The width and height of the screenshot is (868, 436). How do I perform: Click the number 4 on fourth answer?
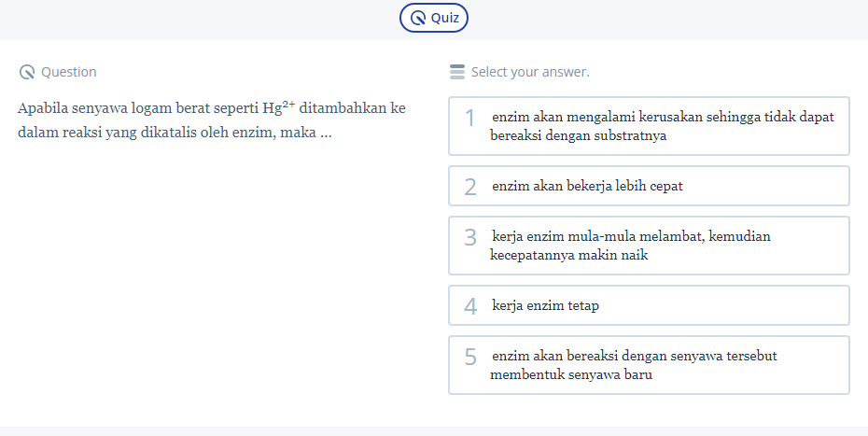(470, 306)
